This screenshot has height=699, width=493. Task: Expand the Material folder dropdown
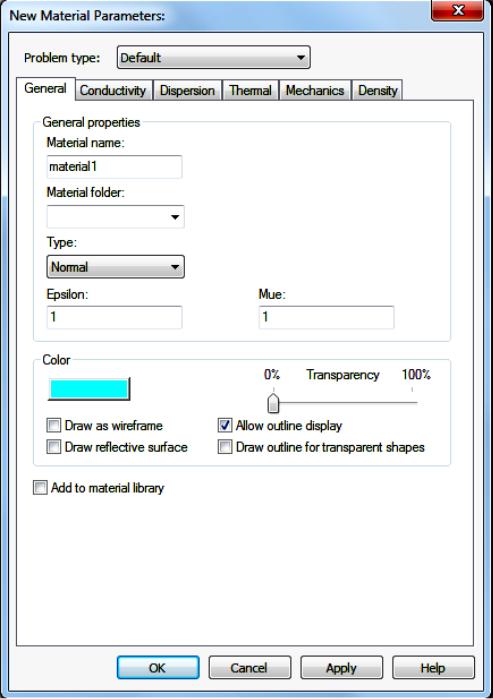pyautogui.click(x=115, y=217)
